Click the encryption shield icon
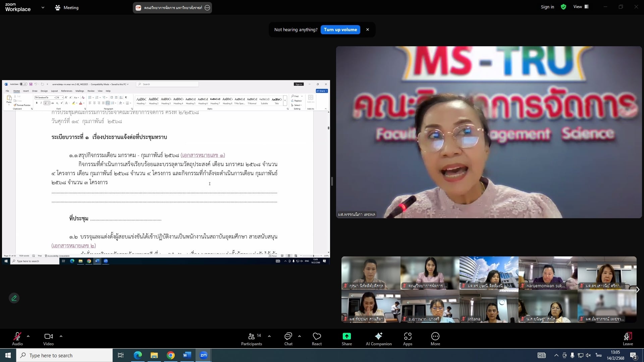The image size is (644, 362). pos(563,7)
